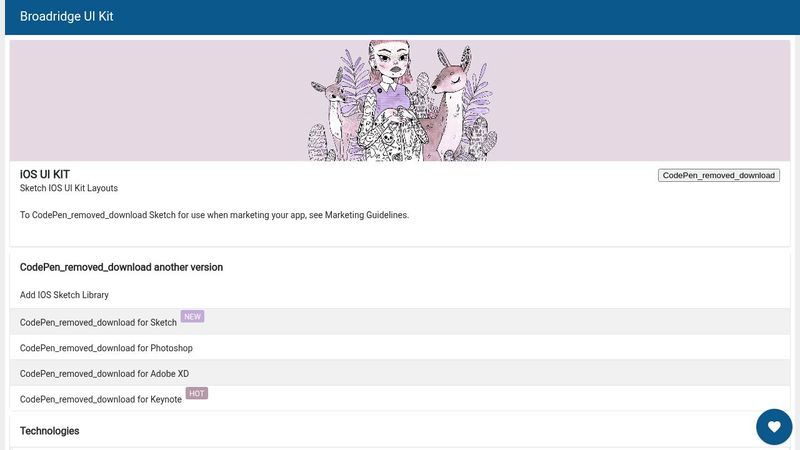800x450 pixels.
Task: Click the heart floating action button
Action: pos(774,427)
